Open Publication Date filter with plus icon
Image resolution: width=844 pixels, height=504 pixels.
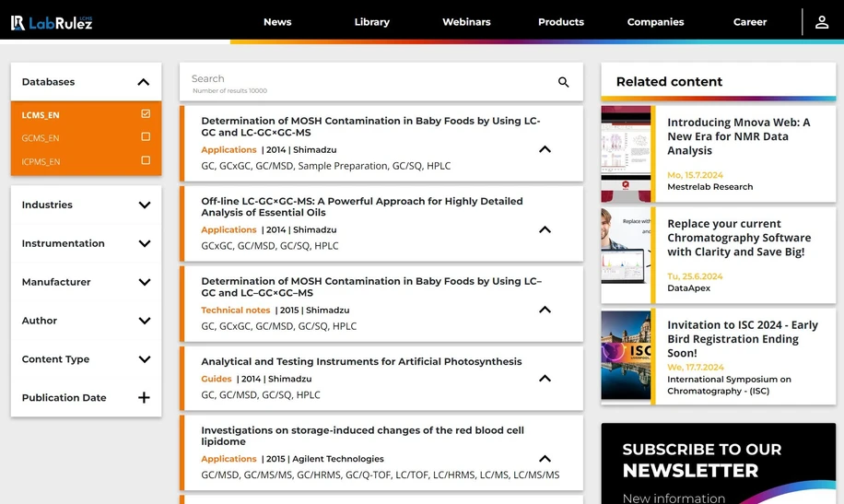point(144,397)
